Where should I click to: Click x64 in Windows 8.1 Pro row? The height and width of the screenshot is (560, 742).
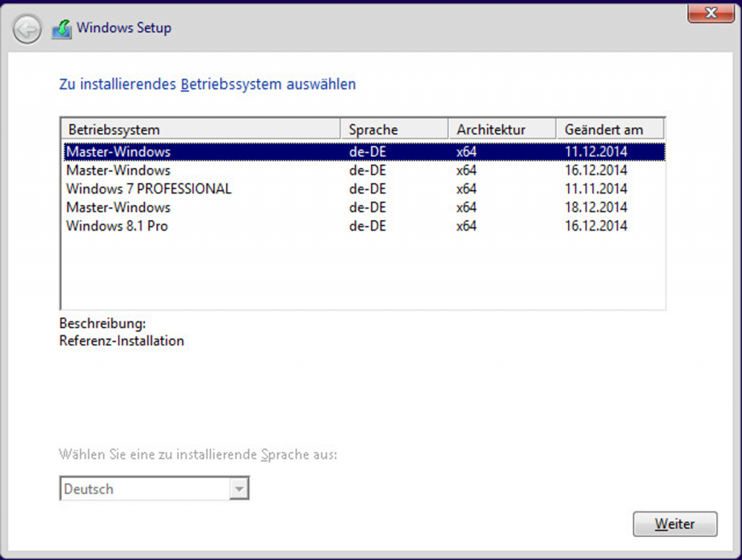point(466,225)
